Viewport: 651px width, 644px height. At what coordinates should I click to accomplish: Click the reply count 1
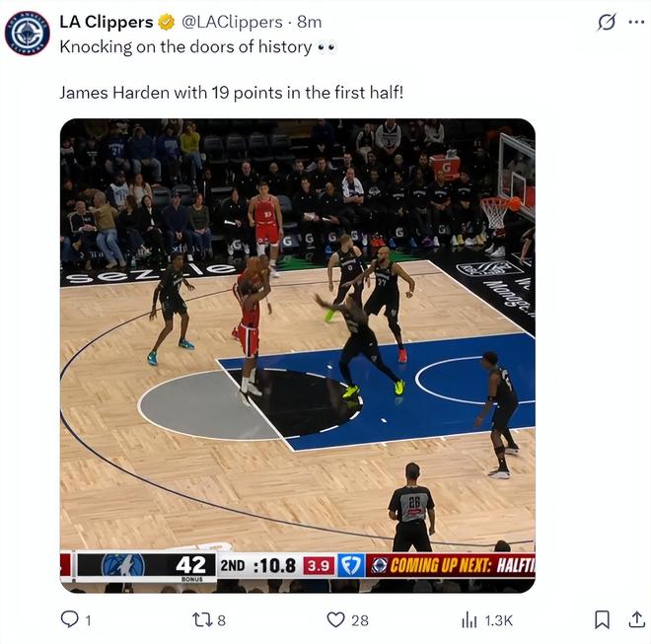[88, 620]
